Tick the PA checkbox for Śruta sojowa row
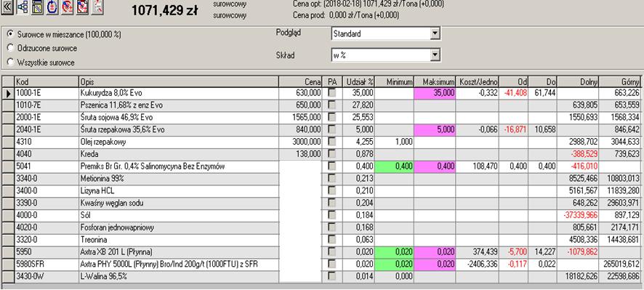The height and width of the screenshot is (290, 644). pos(332,118)
